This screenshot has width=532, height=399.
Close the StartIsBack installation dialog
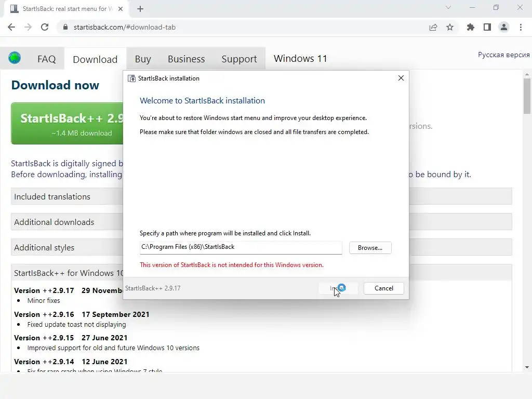point(401,78)
